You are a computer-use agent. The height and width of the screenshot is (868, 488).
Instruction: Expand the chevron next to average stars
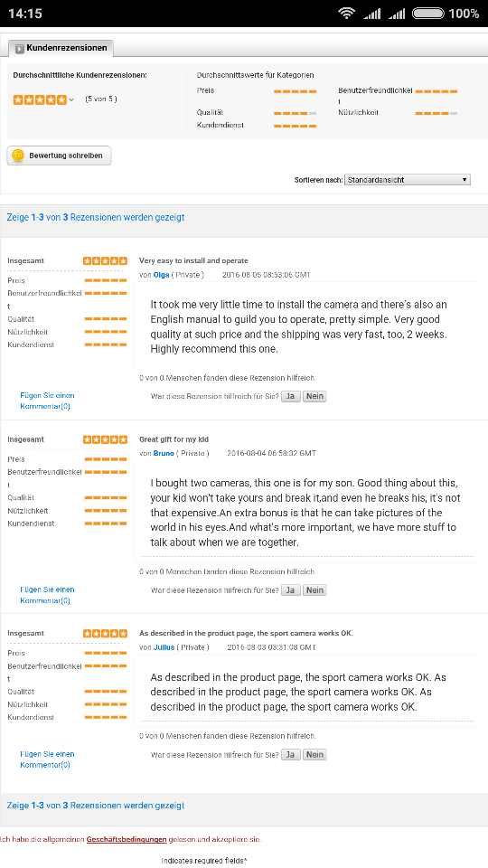coord(70,100)
